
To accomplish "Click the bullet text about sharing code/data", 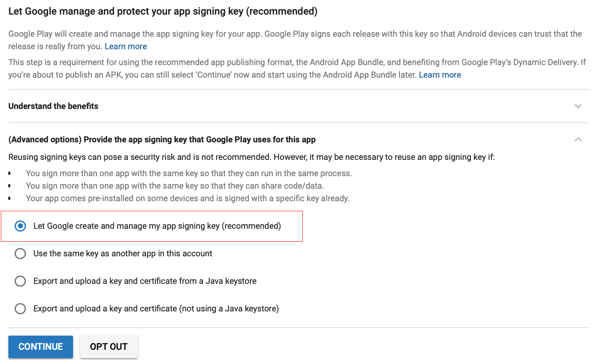I will tap(175, 186).
